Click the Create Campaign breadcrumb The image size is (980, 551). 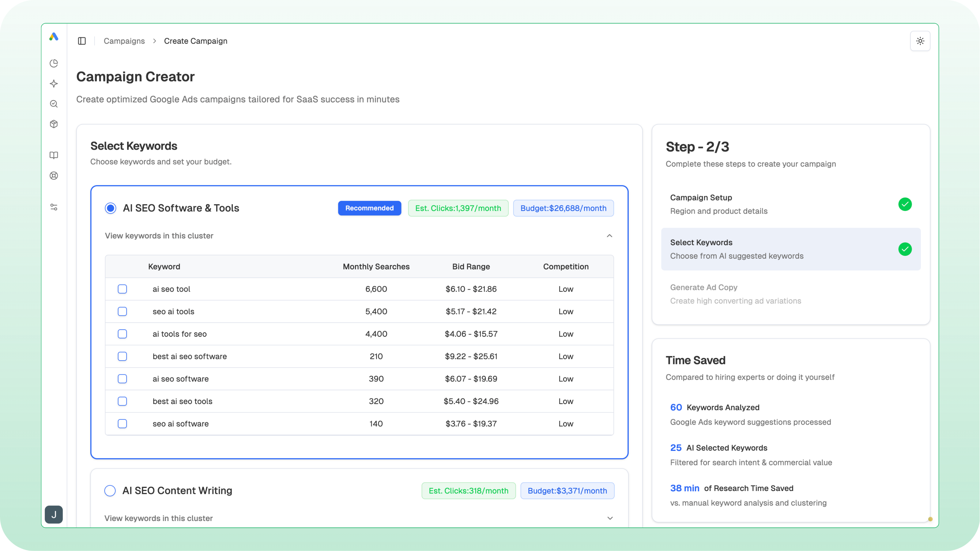coord(196,41)
